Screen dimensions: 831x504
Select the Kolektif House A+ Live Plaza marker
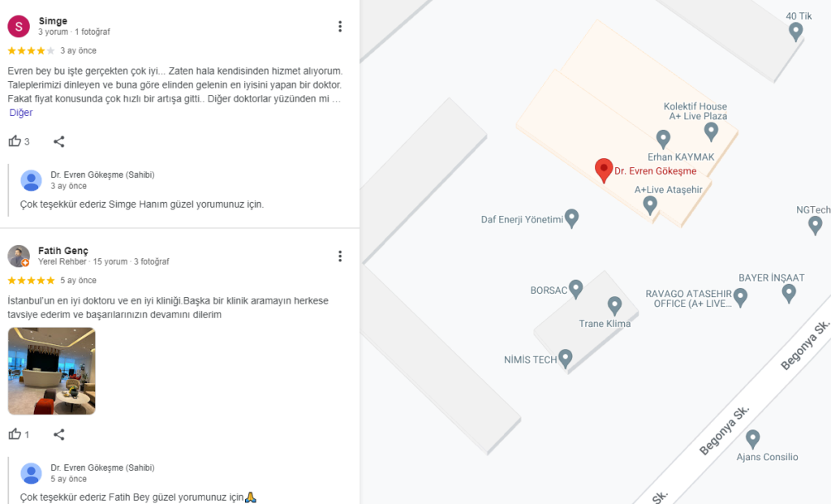tap(711, 131)
